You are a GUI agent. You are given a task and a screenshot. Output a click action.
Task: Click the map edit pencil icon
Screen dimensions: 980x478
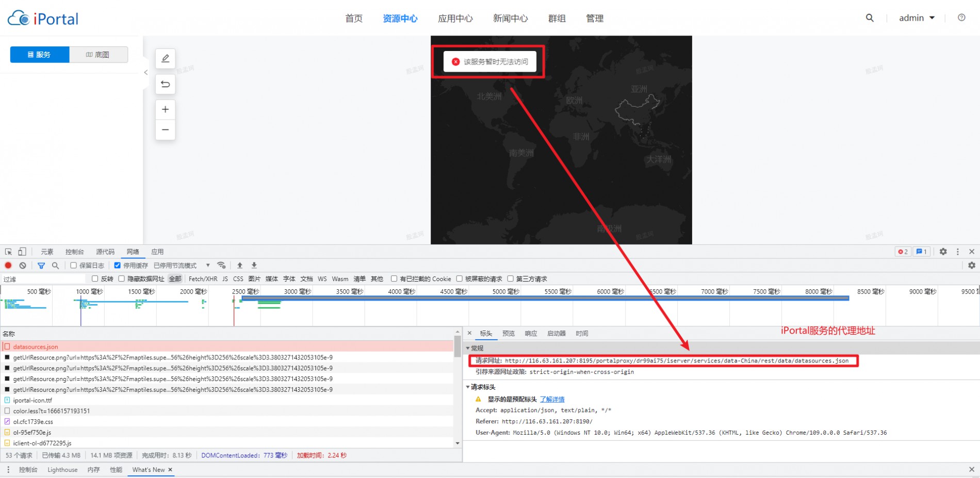[x=165, y=59]
